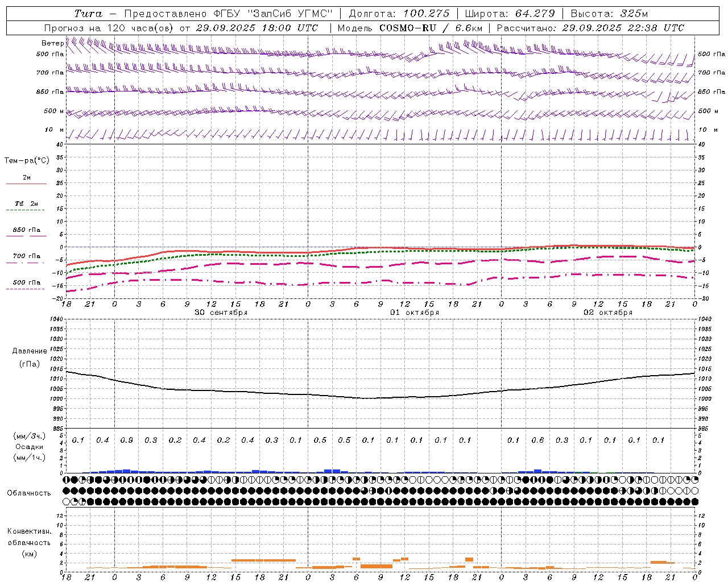Click the station name "Tura" in header
The image size is (728, 582).
point(89,14)
